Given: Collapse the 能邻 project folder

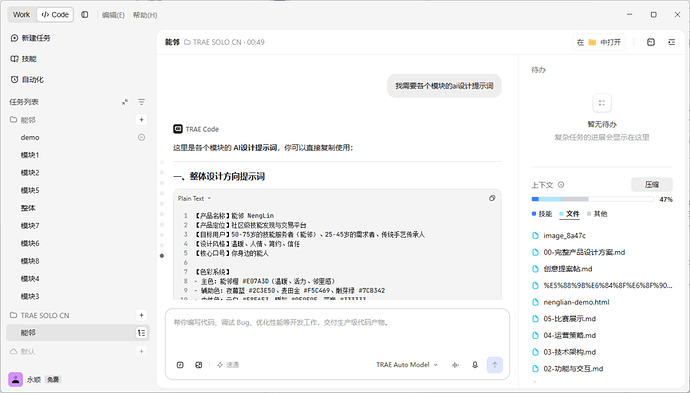Looking at the screenshot, I should 23,120.
